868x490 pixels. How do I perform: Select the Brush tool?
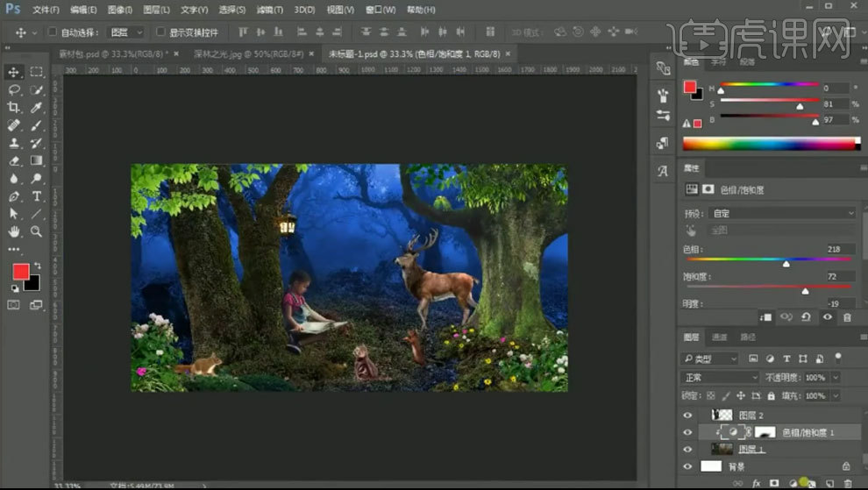pos(37,125)
